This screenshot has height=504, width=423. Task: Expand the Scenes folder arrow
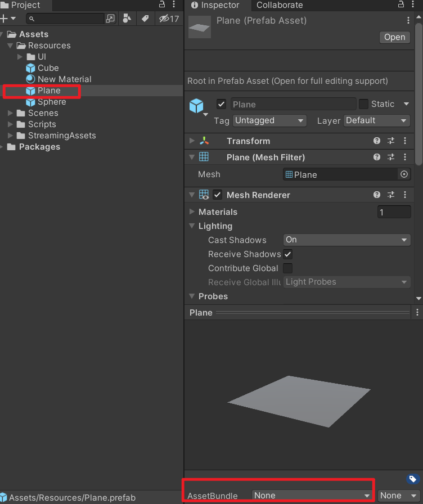click(10, 113)
